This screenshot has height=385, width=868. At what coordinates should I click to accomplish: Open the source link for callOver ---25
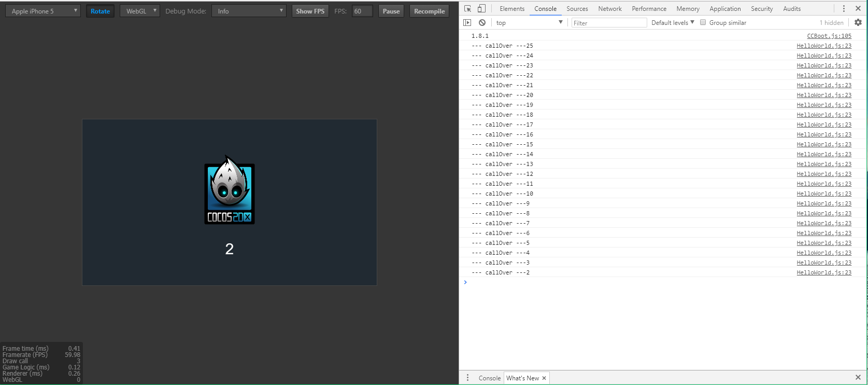pyautogui.click(x=824, y=46)
